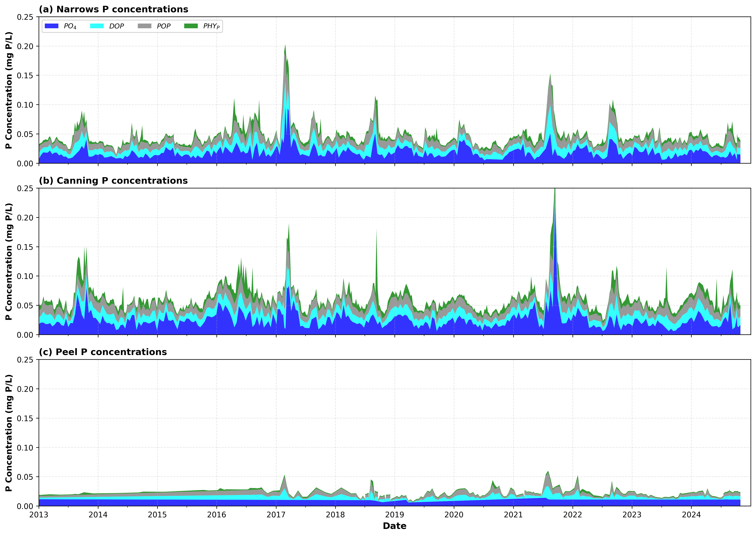Click the Narrows P concentrations panel title
Screen dimensions: 756x536
(113, 9)
